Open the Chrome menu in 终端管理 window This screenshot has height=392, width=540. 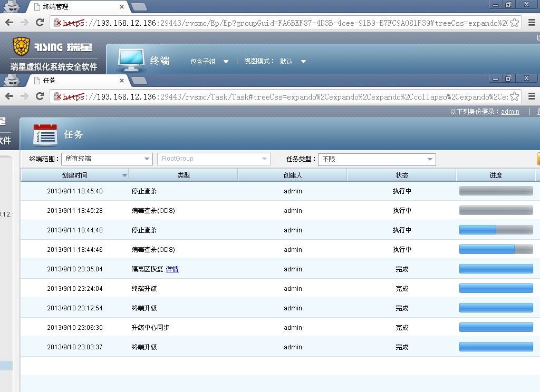click(x=532, y=23)
